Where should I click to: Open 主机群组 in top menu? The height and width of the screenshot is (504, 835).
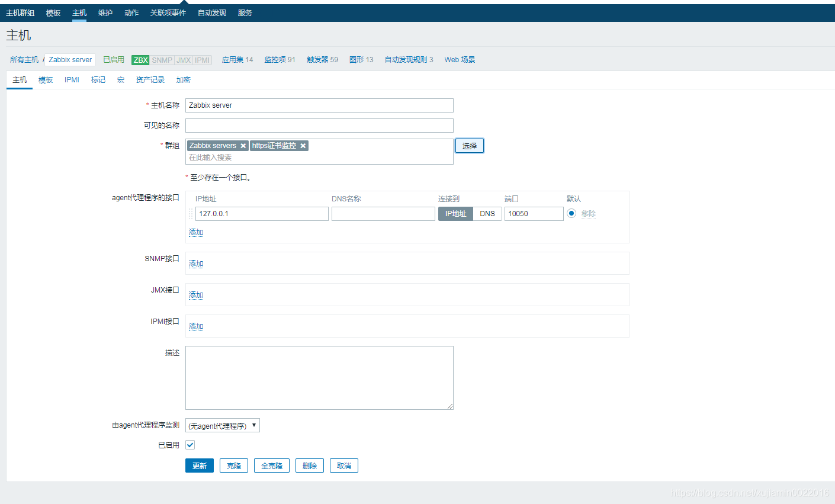coord(20,13)
